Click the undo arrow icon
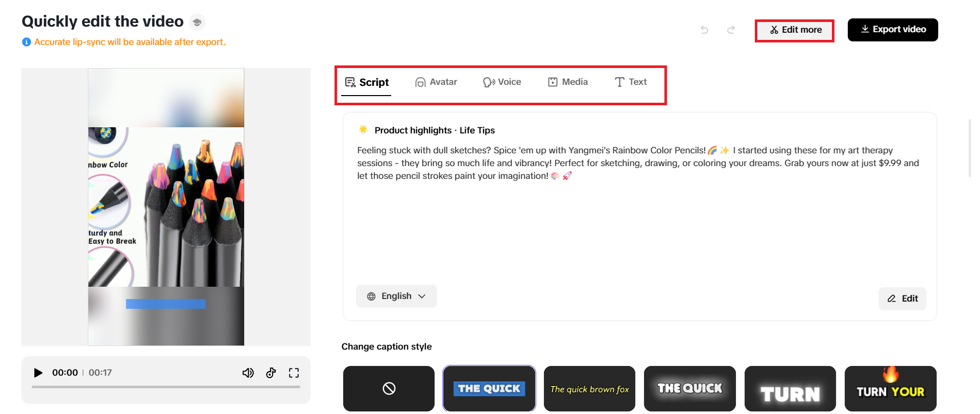980x414 pixels. click(x=705, y=30)
